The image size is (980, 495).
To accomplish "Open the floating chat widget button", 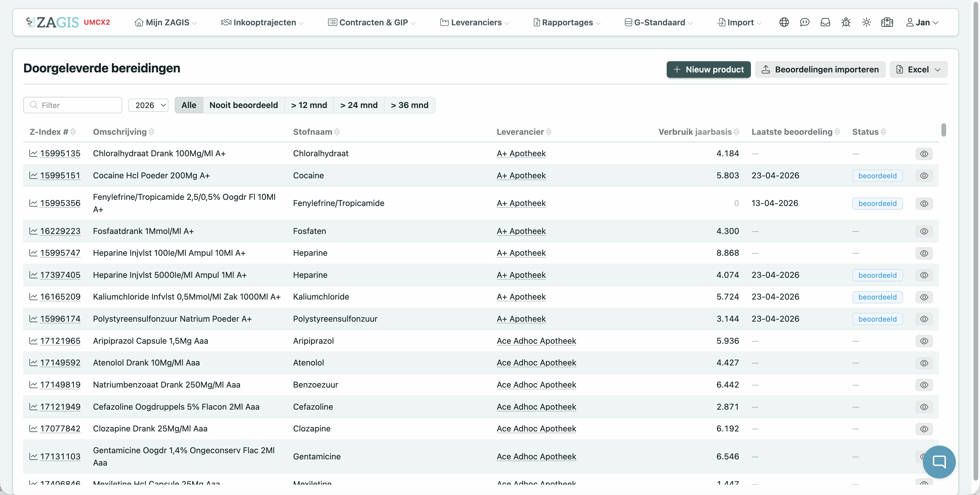I will (x=939, y=462).
